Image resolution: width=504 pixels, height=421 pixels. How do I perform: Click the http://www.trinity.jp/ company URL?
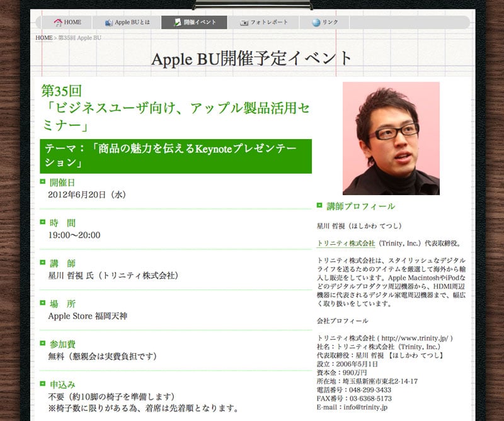[x=416, y=338]
